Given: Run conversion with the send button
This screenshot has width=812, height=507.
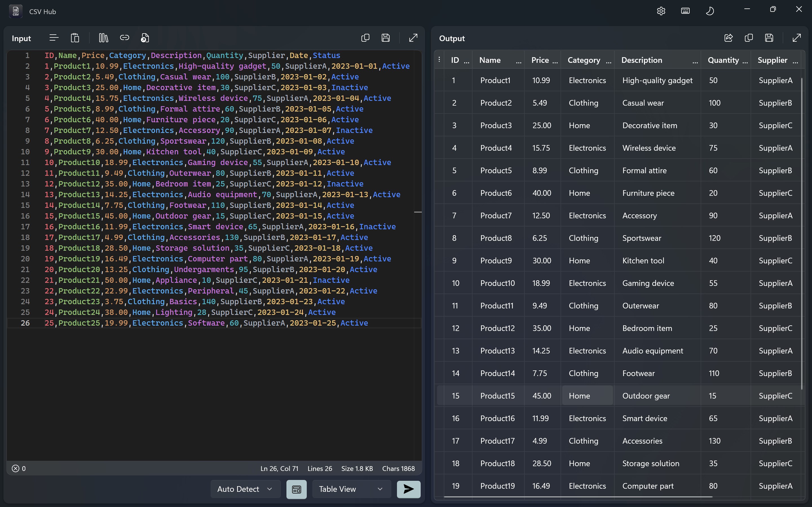Looking at the screenshot, I should click(408, 490).
